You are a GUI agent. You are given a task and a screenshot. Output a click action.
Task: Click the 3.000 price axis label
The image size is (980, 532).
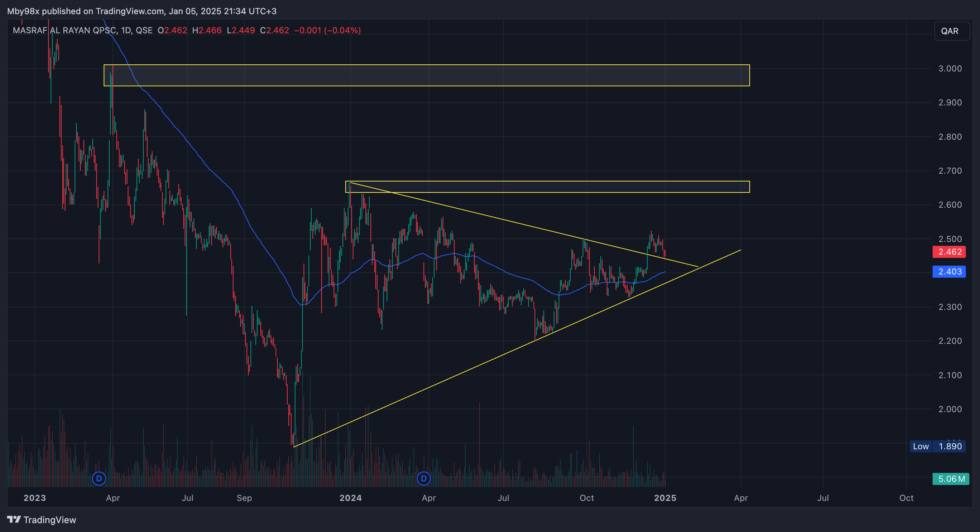pyautogui.click(x=950, y=69)
